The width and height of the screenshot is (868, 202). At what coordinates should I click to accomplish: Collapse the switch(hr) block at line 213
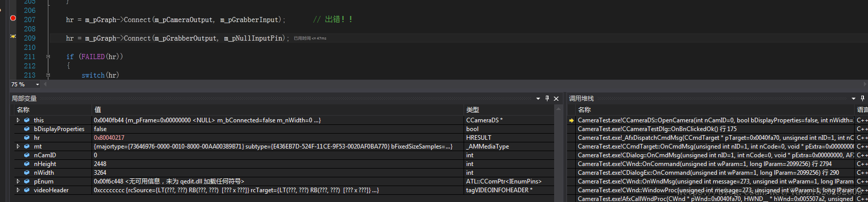pos(48,75)
